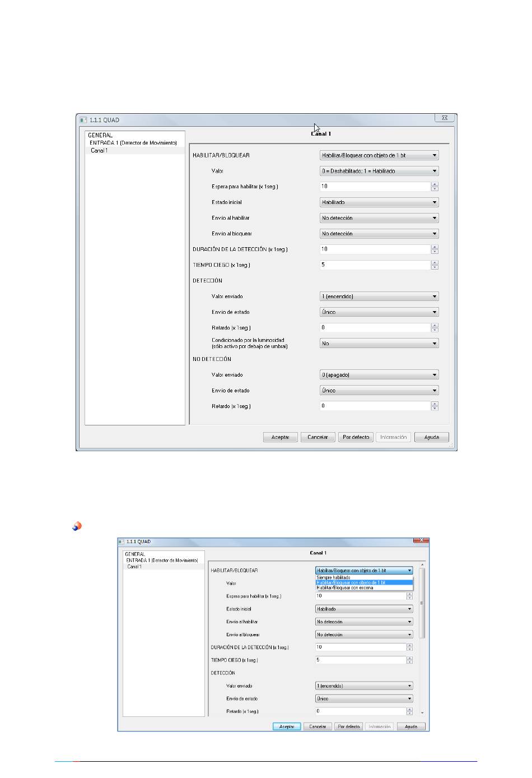Click Aceptar in the larger dialog
Image resolution: width=532 pixels, height=778 pixels.
click(281, 437)
